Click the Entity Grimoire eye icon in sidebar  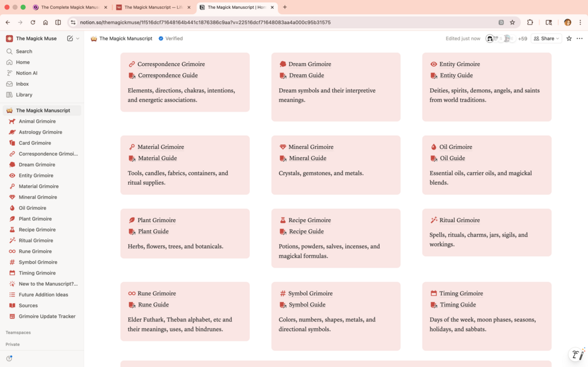point(12,176)
